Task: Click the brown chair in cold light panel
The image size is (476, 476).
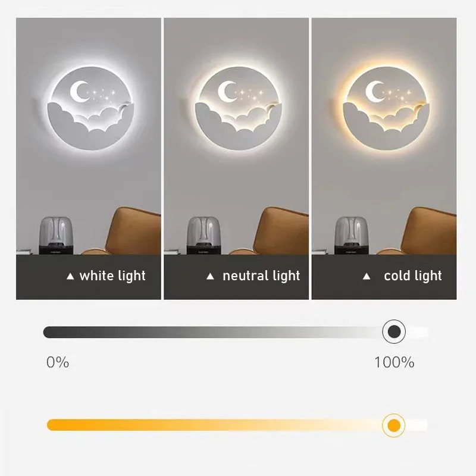Action: click(x=427, y=231)
